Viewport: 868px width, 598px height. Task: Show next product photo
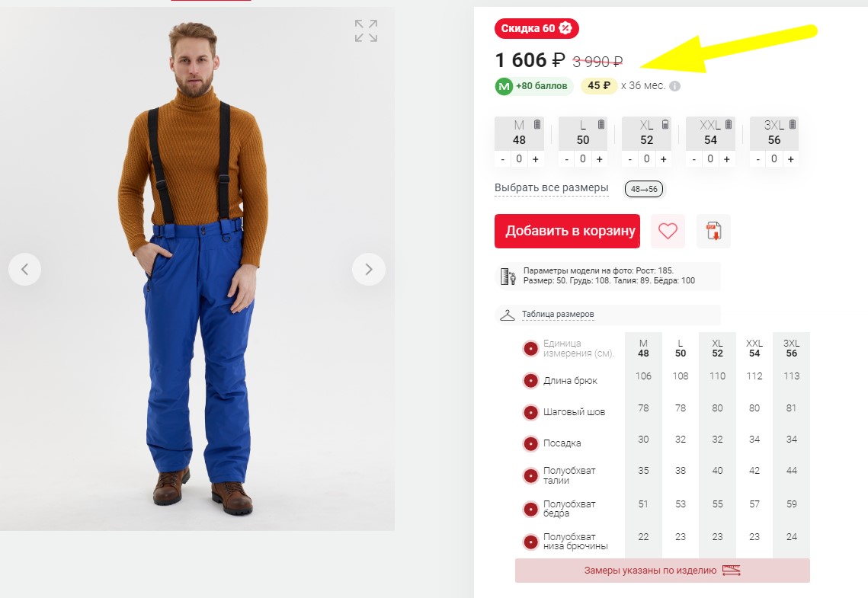(x=369, y=270)
